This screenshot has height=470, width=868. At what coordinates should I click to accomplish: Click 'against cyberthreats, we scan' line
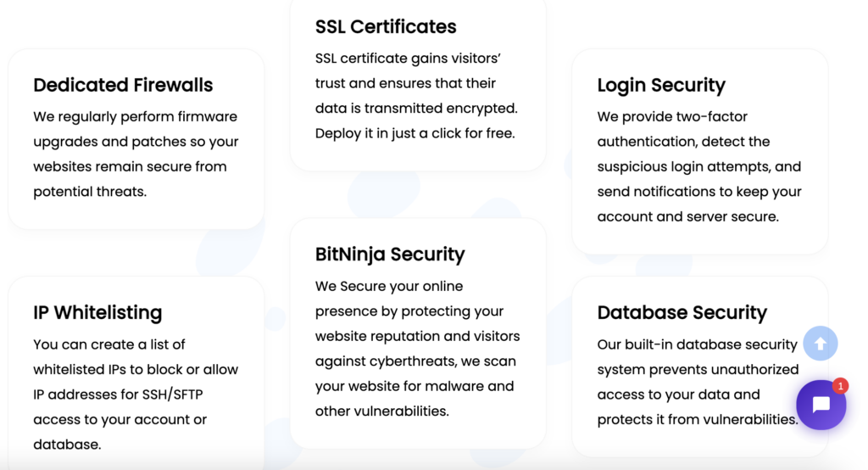point(415,361)
